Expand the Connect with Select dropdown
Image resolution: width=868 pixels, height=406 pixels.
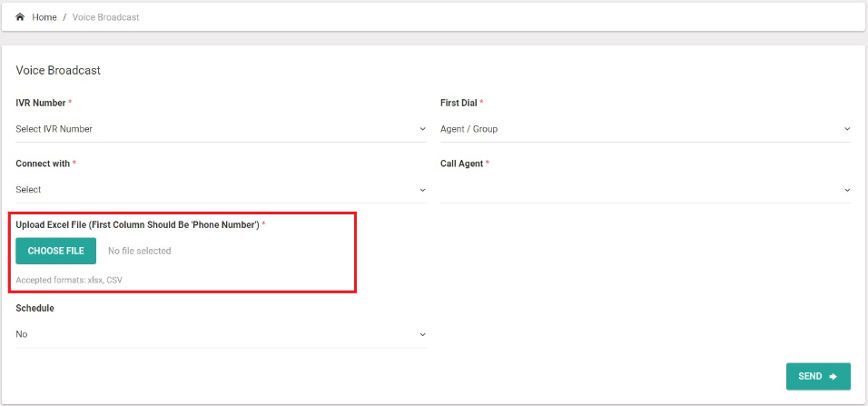pyautogui.click(x=218, y=190)
